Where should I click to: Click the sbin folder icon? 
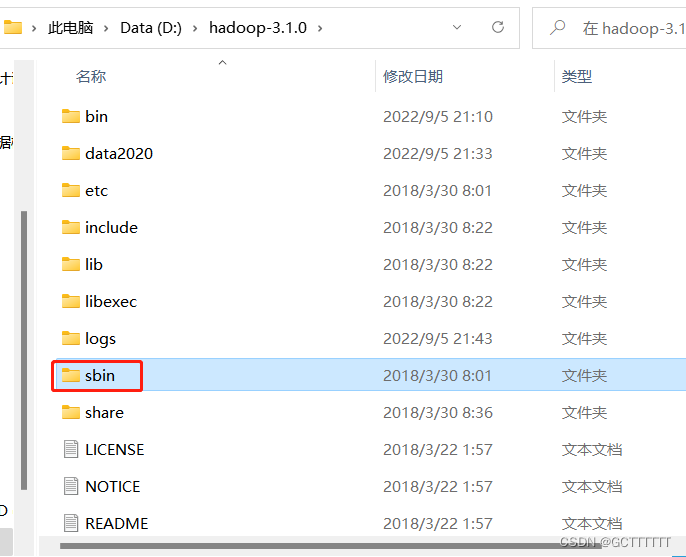[70, 375]
